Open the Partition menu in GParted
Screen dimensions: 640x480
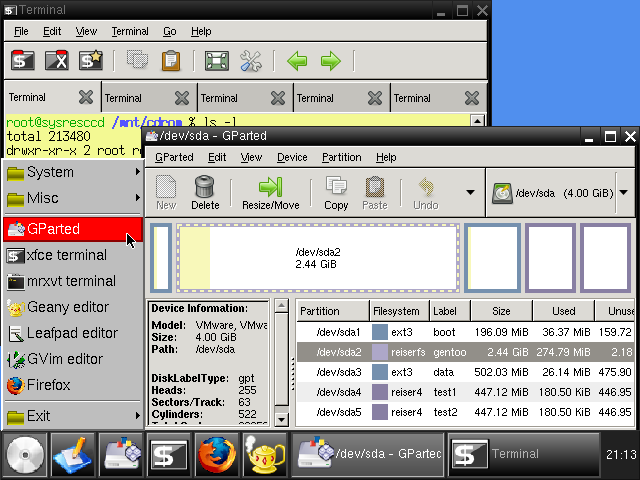point(341,157)
